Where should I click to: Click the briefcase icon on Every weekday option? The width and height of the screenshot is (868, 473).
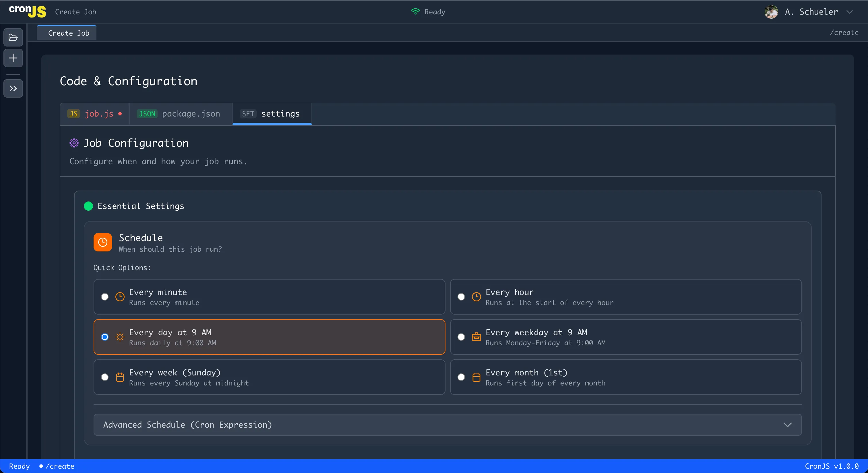click(x=476, y=337)
